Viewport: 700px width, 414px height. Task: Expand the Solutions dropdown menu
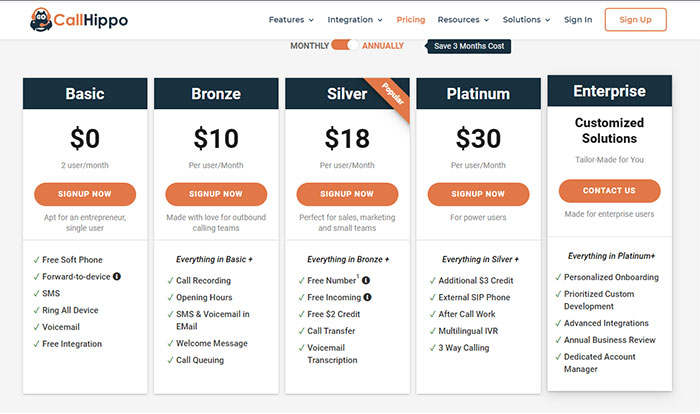[527, 20]
